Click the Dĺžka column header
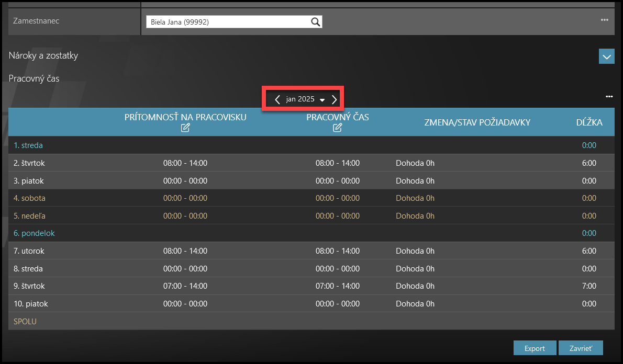Viewport: 623px width, 364px height. 589,123
